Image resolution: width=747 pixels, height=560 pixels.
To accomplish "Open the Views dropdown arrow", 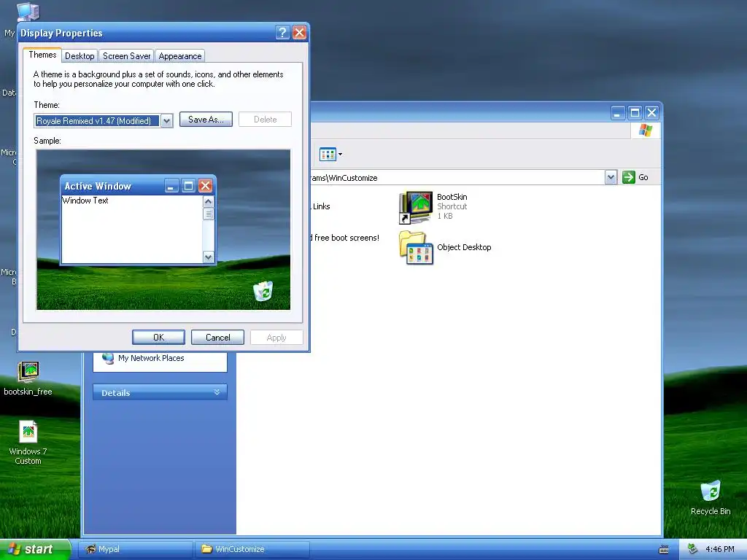I will click(340, 155).
